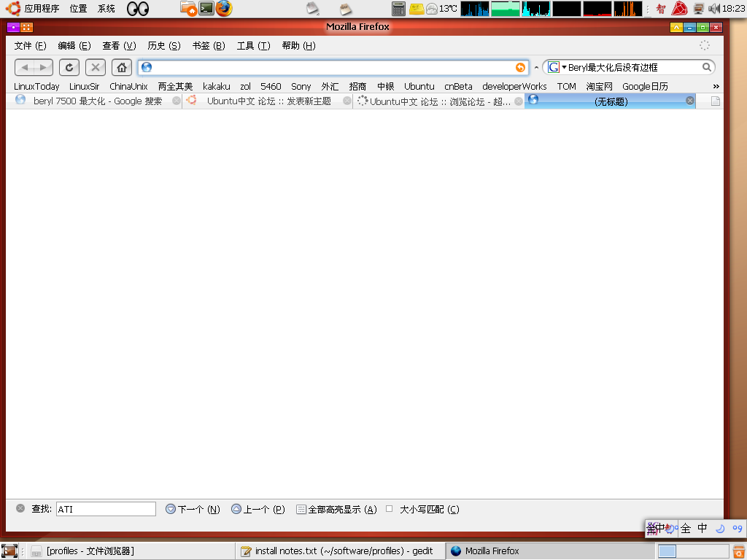Close the 浏览论坛 forum tab
The image size is (747, 560).
[x=519, y=101]
